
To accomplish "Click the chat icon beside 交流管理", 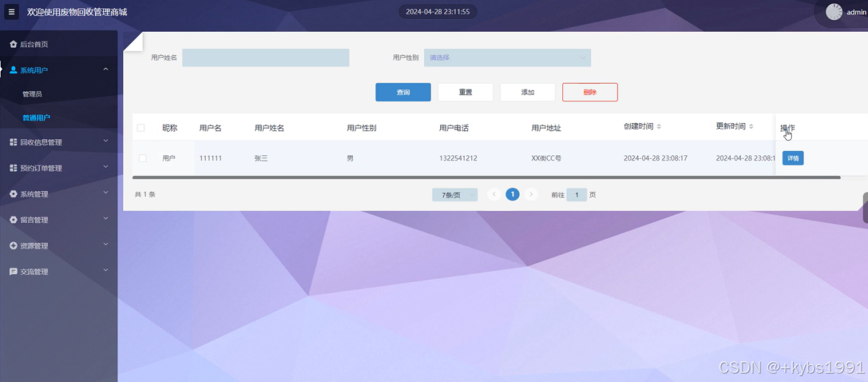I will 13,271.
